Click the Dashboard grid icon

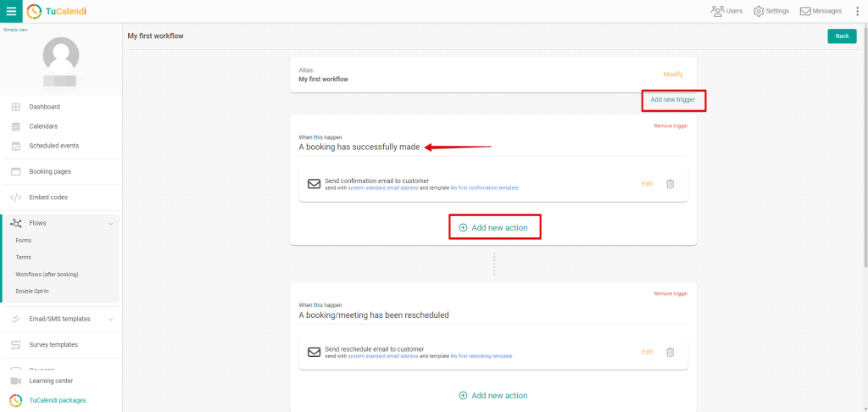tap(15, 107)
